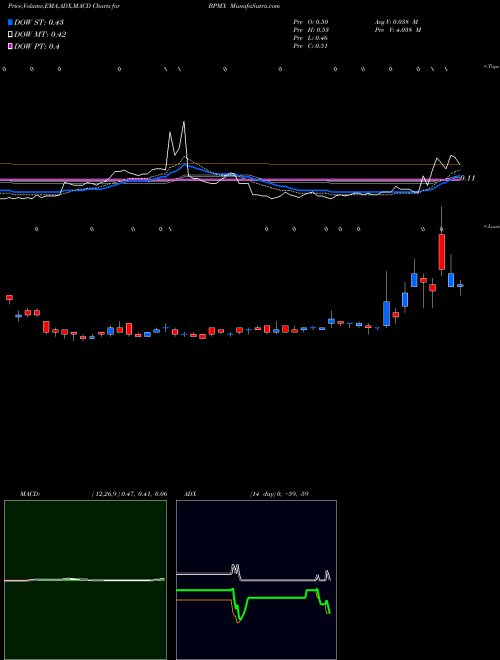Open the green MACD indicator chart
The width and height of the screenshot is (500, 660).
click(x=85, y=580)
